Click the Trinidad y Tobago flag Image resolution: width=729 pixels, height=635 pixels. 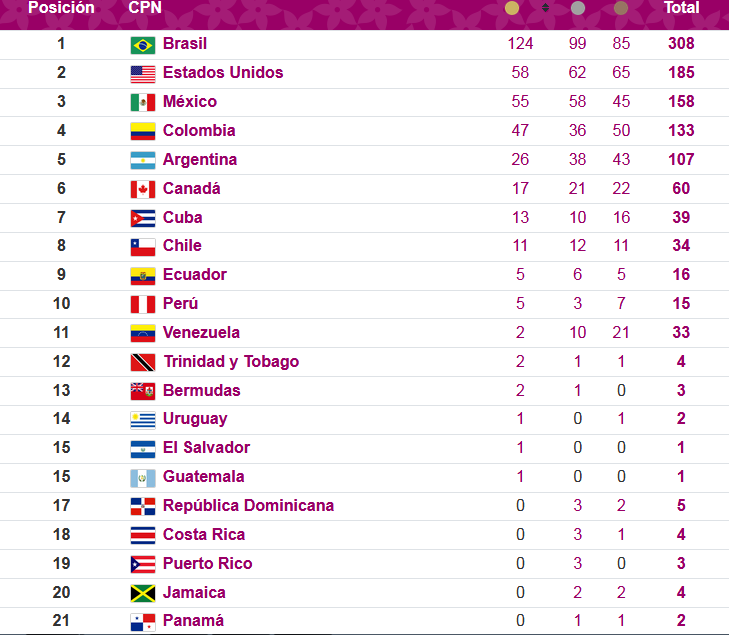143,363
